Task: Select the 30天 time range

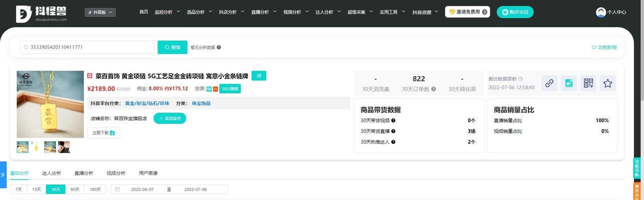Action: [x=55, y=189]
